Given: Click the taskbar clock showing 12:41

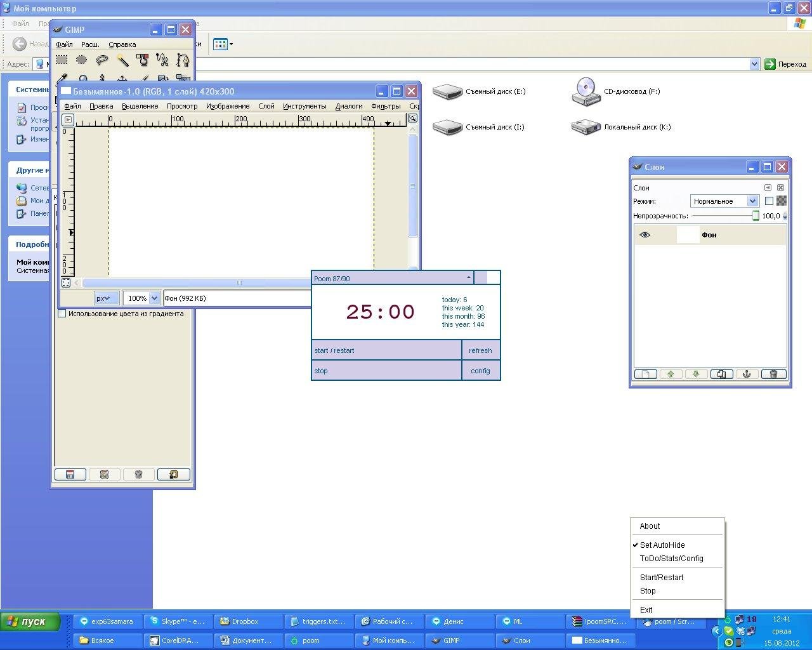Looking at the screenshot, I should point(782,619).
